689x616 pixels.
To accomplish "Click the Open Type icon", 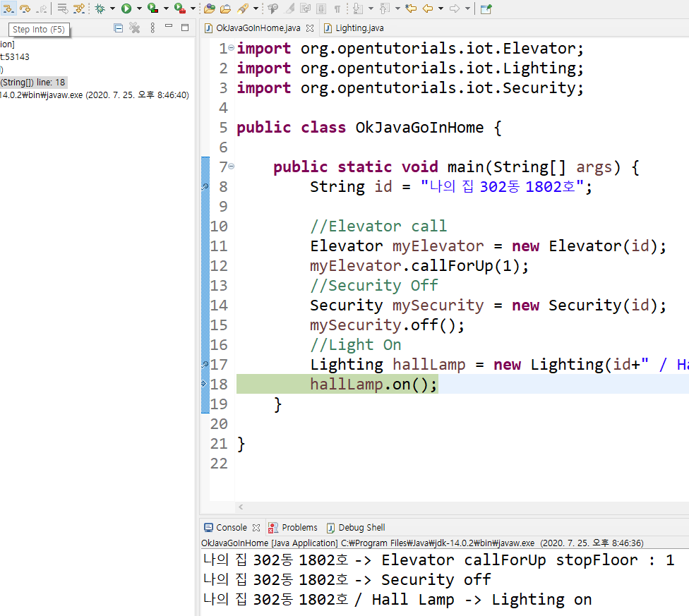I will click(x=210, y=8).
